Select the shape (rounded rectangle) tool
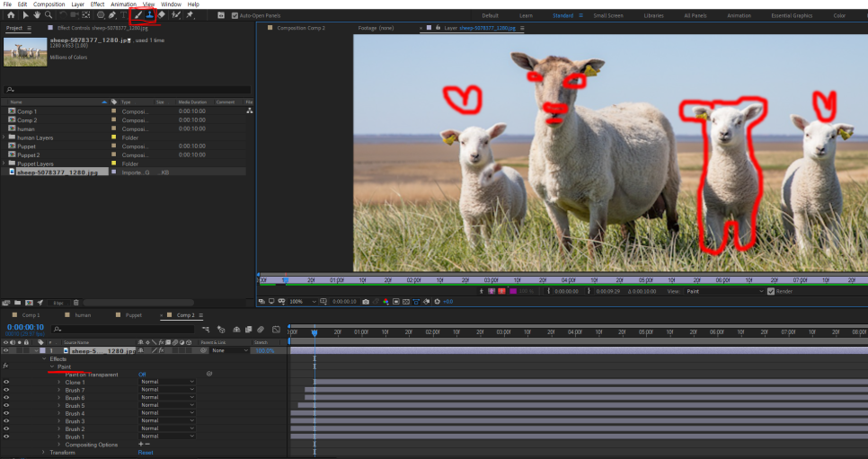 point(101,15)
